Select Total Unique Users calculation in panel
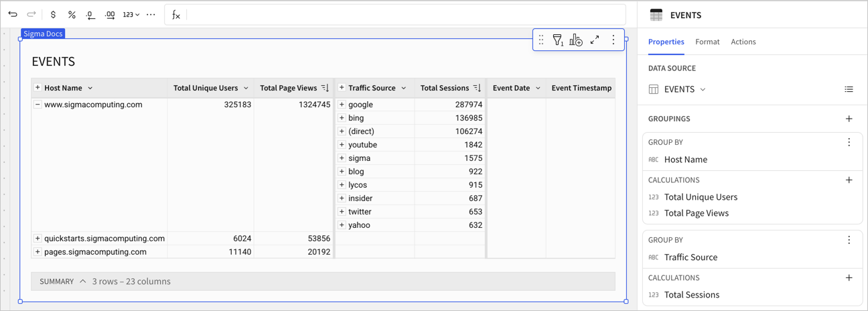 pyautogui.click(x=701, y=197)
